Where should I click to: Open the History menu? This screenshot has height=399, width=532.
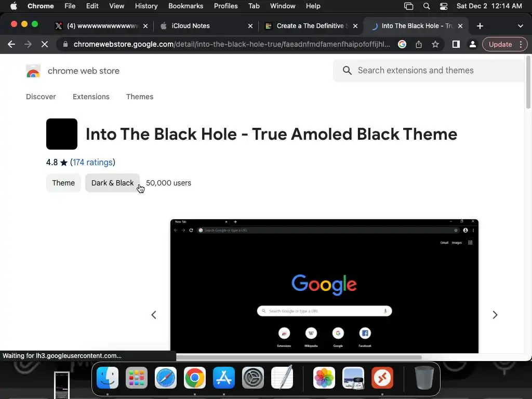tap(146, 6)
